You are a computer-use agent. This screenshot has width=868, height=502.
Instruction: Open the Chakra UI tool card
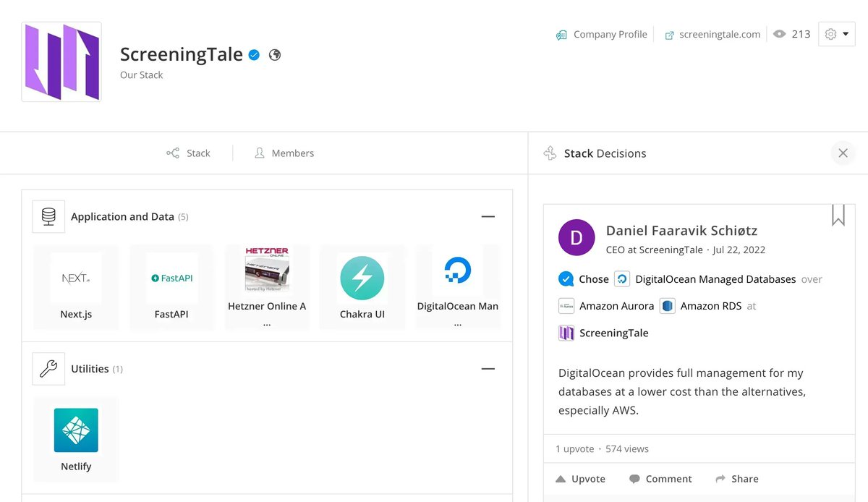click(x=362, y=287)
